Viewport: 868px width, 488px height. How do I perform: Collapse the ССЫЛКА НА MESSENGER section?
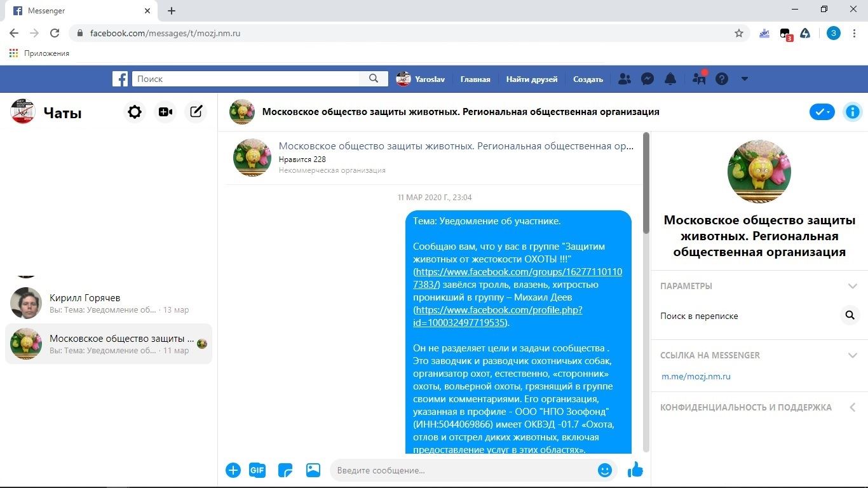853,355
